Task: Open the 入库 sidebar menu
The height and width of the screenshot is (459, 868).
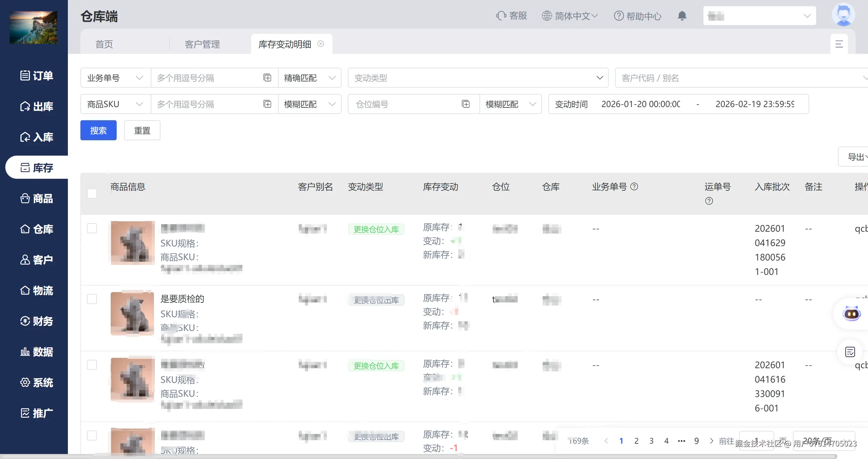Action: click(37, 137)
